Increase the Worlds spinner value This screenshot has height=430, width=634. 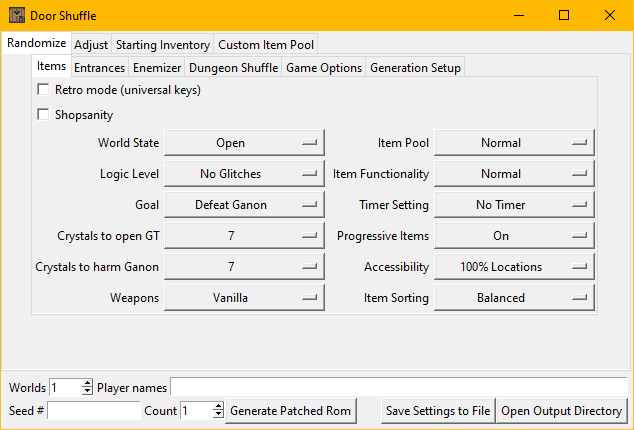[87, 383]
